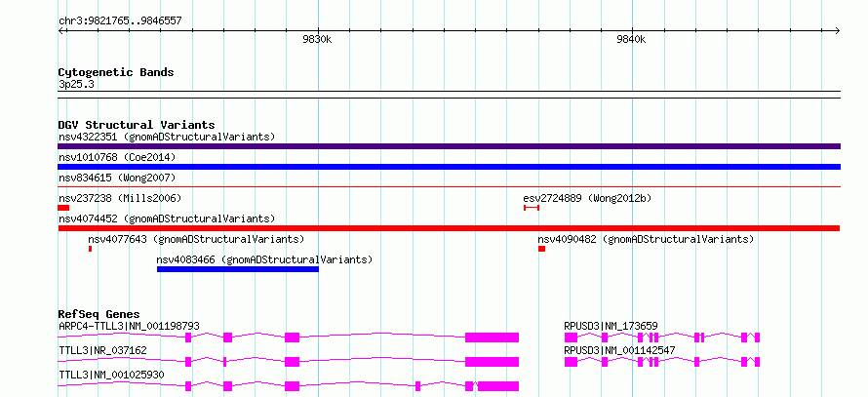
Task: Click the nsv4074452 variant label
Action: tap(167, 218)
